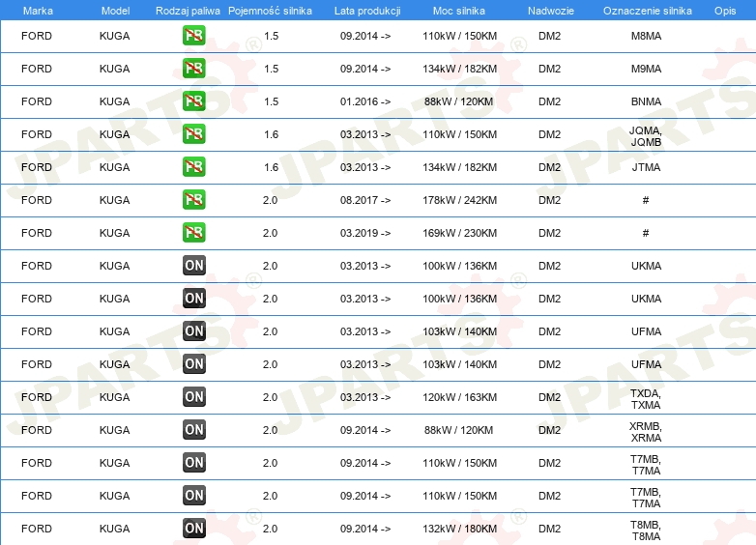Click the engine code TXDA, TXMA
The height and width of the screenshot is (545, 756).
[x=646, y=399]
